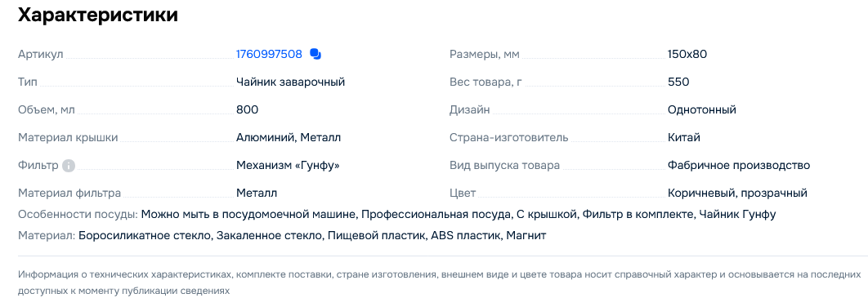Screen dimensions: 868x307
Task: Select the Характеристики heading
Action: pos(98,15)
